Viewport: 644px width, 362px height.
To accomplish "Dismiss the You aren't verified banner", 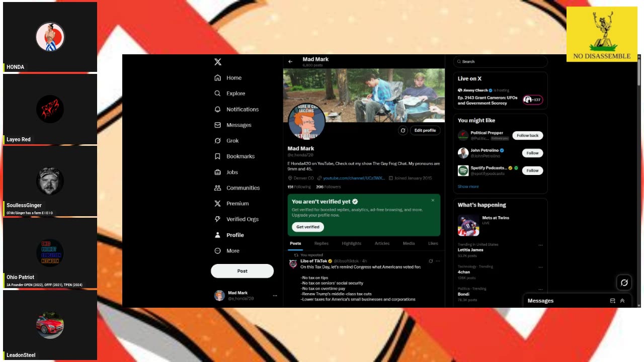I will pos(433,200).
